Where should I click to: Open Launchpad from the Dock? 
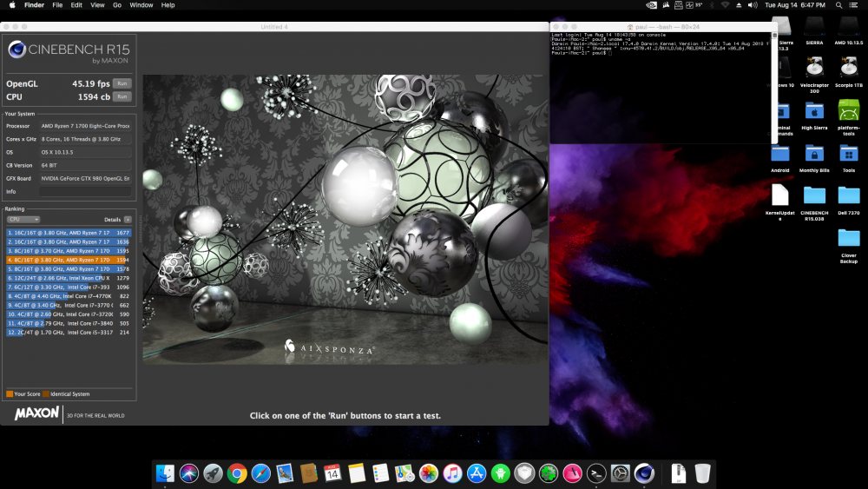214,473
